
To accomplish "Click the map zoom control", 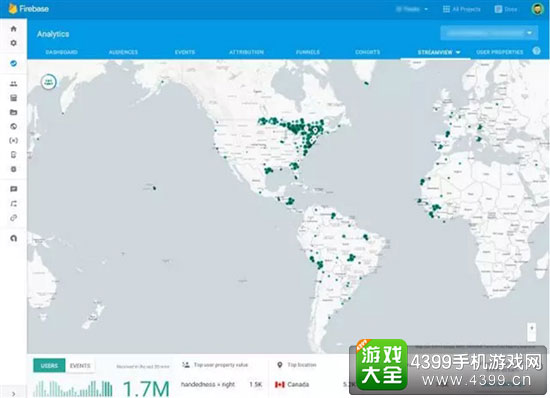I will point(532,331).
